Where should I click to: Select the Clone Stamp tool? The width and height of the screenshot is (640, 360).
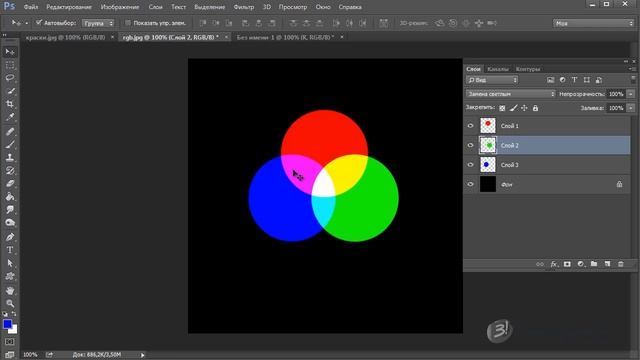click(10, 158)
